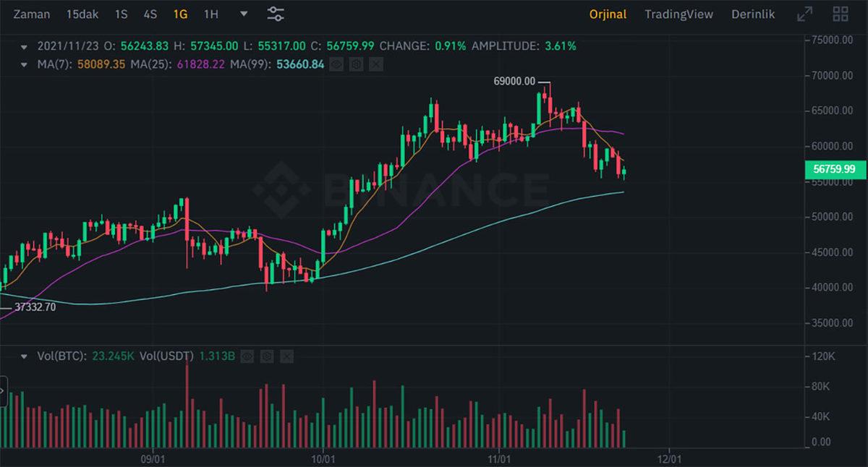
Task: Open the extra timeframe dropdown arrow
Action: click(x=244, y=13)
